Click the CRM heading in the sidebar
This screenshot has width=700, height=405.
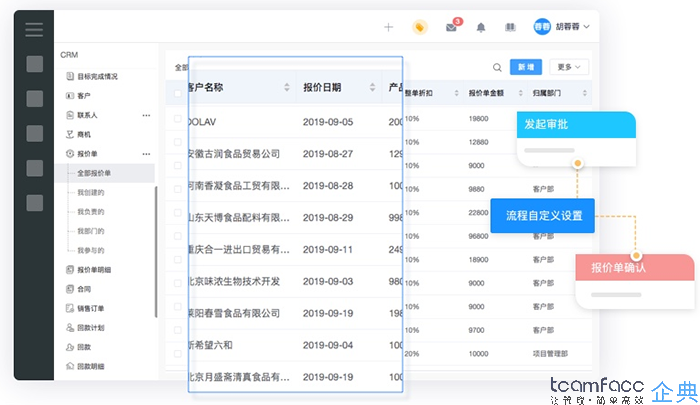[69, 55]
